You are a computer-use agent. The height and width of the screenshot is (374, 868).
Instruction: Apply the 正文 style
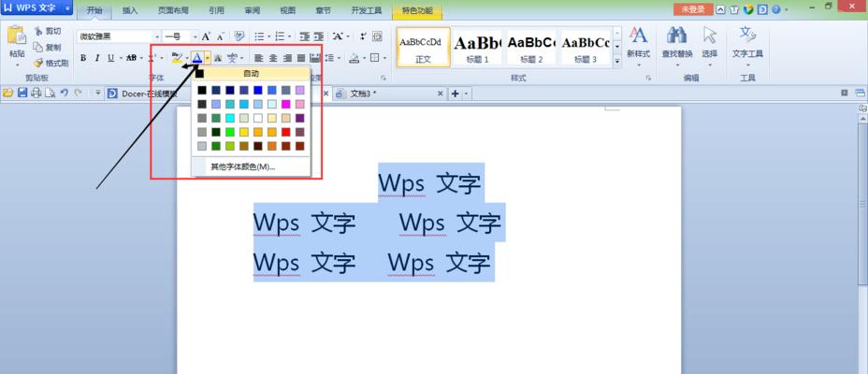(424, 47)
